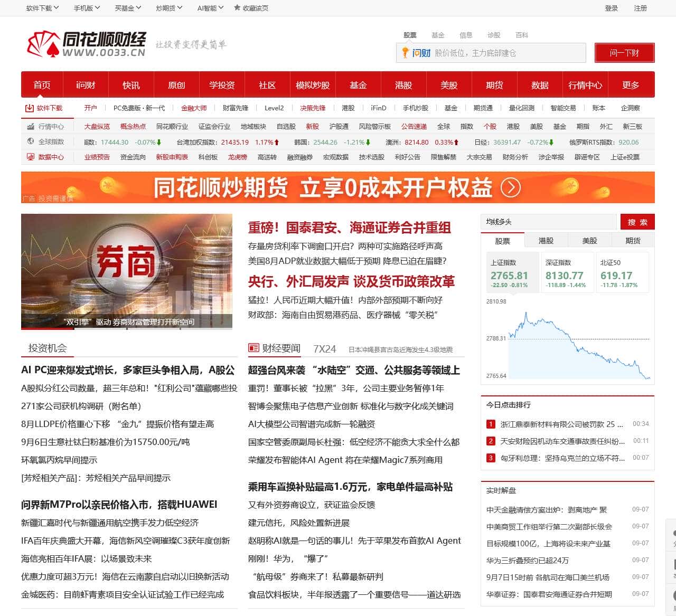Switch search type to 百科 tab
Viewport: 676px width, 616px height.
(522, 35)
